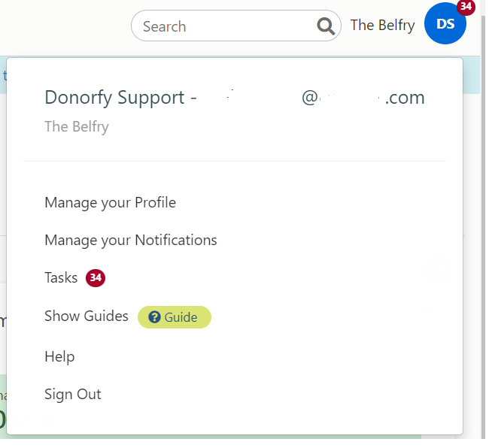This screenshot has height=448, width=492.
Task: Open Manage your Profile
Action: (x=110, y=202)
